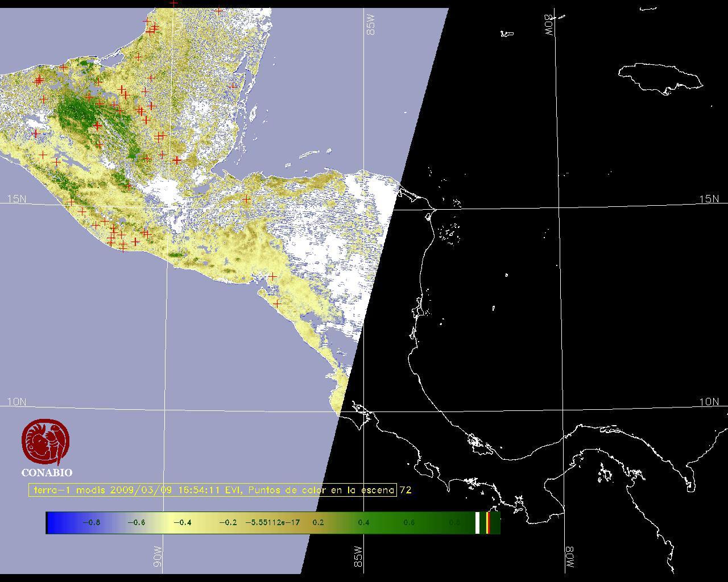The height and width of the screenshot is (582, 728).
Task: Select the terra-1 modis caption box
Action: [x=213, y=490]
